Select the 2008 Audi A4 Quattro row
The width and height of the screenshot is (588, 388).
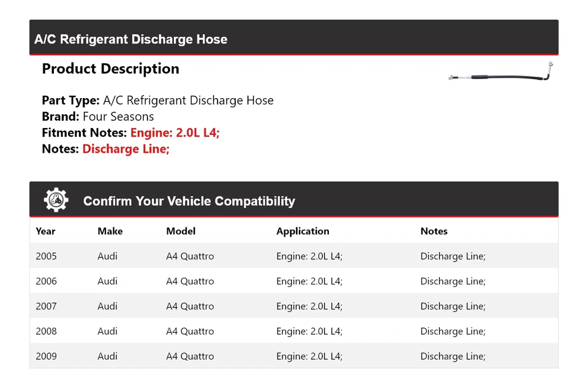point(294,331)
